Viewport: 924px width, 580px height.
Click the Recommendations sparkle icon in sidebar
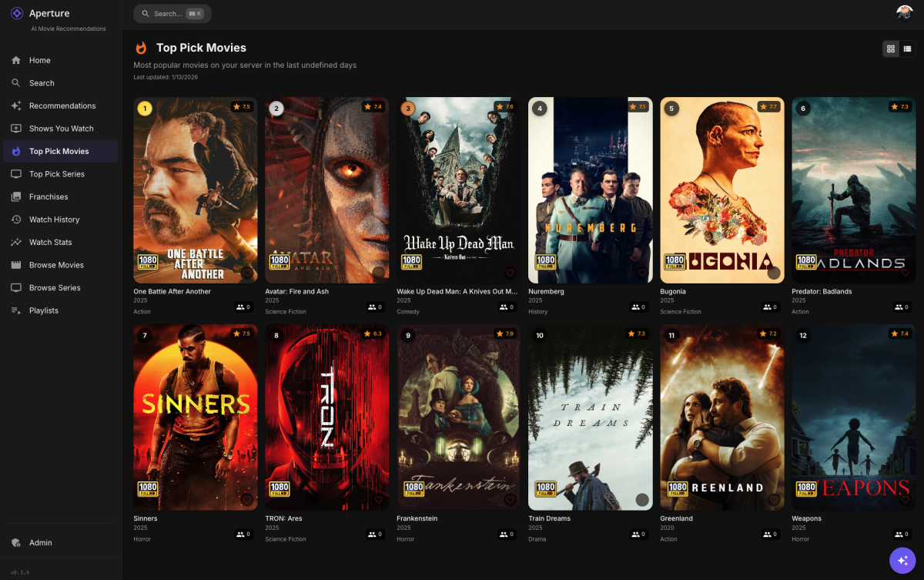[x=16, y=106]
